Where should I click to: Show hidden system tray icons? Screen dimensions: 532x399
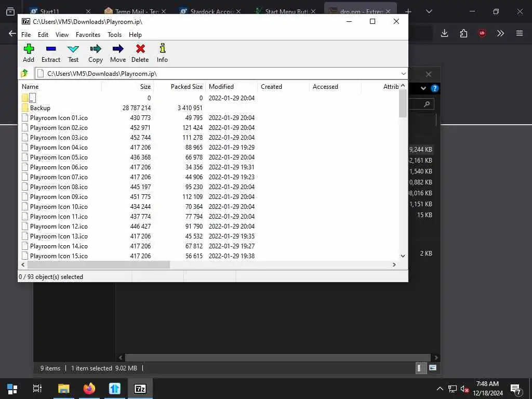click(x=440, y=389)
